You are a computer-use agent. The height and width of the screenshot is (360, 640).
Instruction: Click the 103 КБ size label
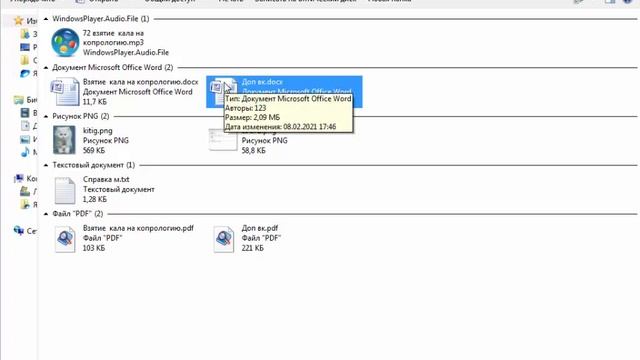[x=94, y=248]
